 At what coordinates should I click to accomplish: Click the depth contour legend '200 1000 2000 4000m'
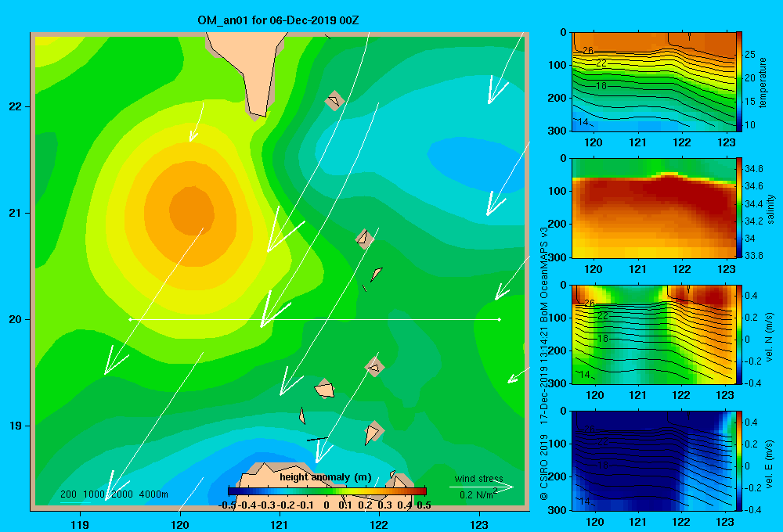(x=114, y=494)
